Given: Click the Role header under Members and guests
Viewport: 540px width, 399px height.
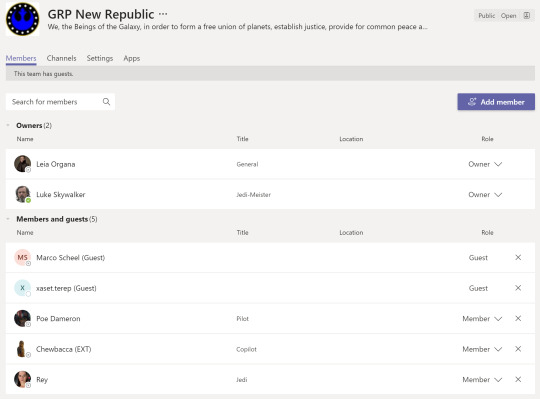Looking at the screenshot, I should click(x=487, y=232).
